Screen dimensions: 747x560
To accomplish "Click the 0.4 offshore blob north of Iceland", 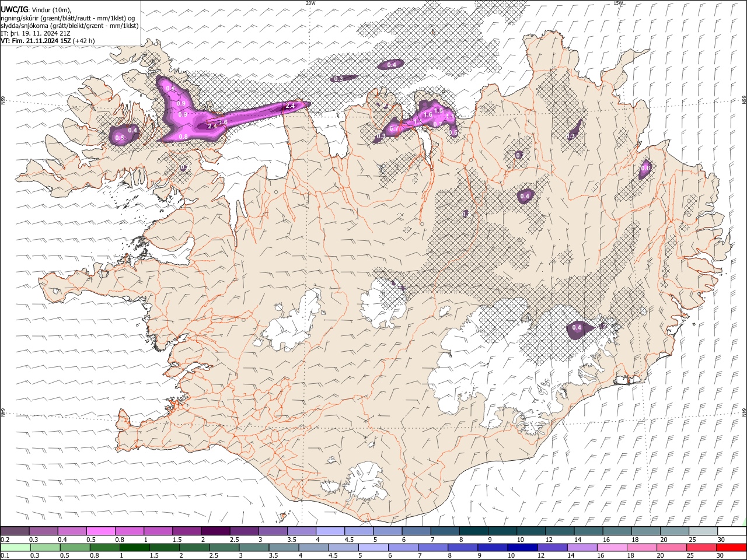I will [x=392, y=65].
